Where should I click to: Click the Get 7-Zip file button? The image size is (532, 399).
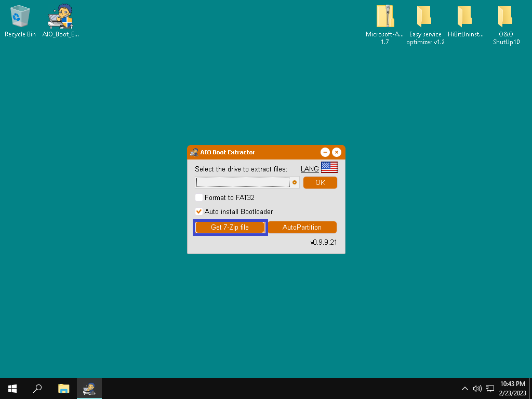[230, 228]
